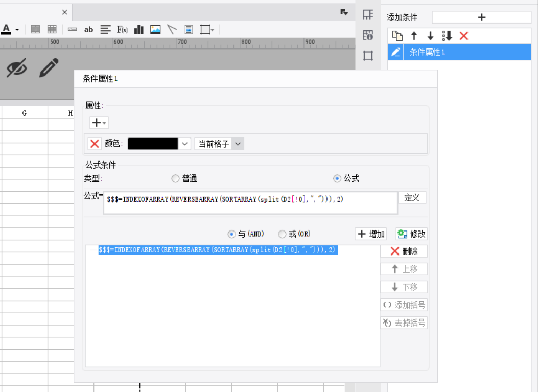Open the floating element square panel icon
The height and width of the screenshot is (392, 538).
point(368,55)
